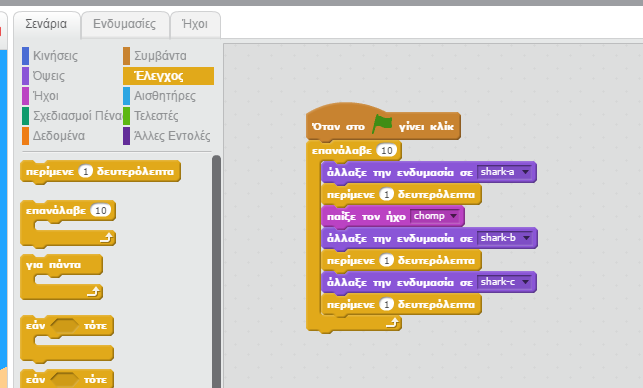
Task: Open the Σενάρια tab
Action: [x=47, y=25]
